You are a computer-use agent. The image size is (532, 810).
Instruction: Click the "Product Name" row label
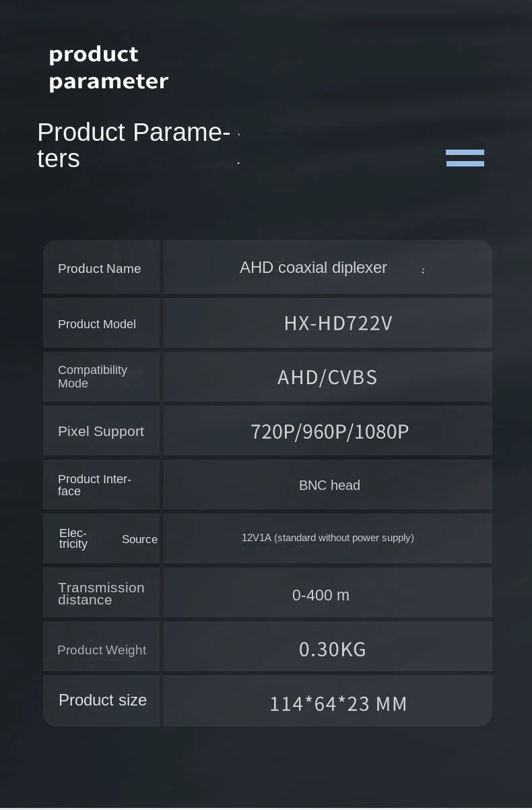(100, 269)
